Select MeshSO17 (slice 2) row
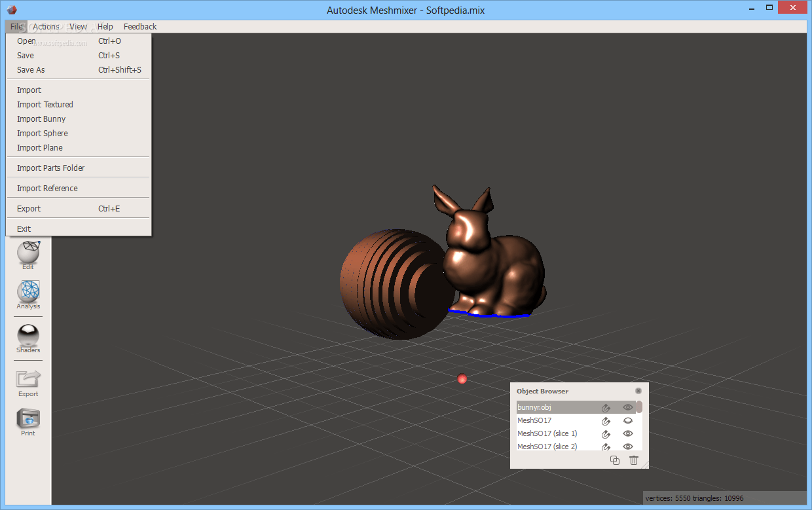This screenshot has width=812, height=510. (x=576, y=446)
